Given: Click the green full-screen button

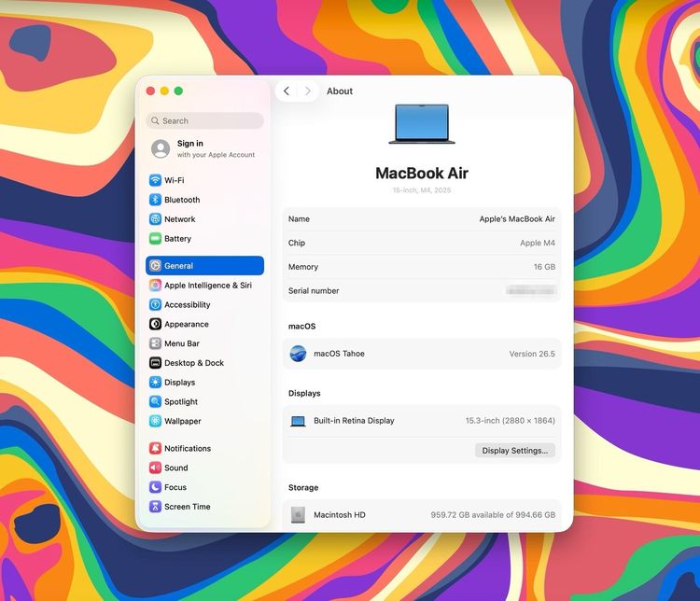Looking at the screenshot, I should click(178, 91).
